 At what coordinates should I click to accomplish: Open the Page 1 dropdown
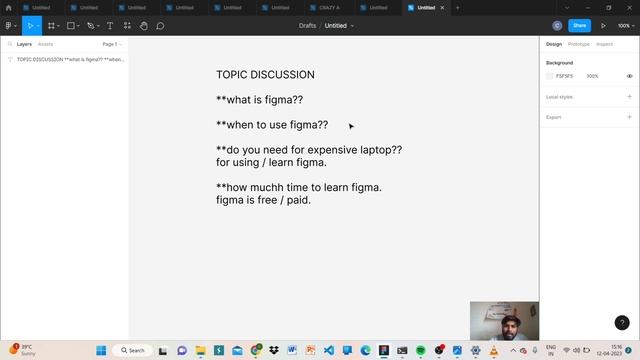click(112, 44)
